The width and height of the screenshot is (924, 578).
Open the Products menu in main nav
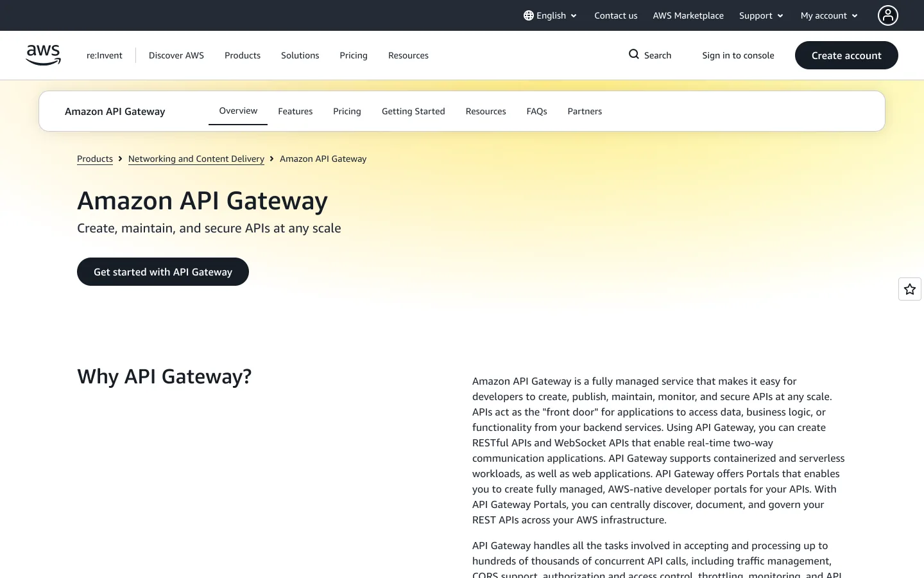click(x=243, y=55)
